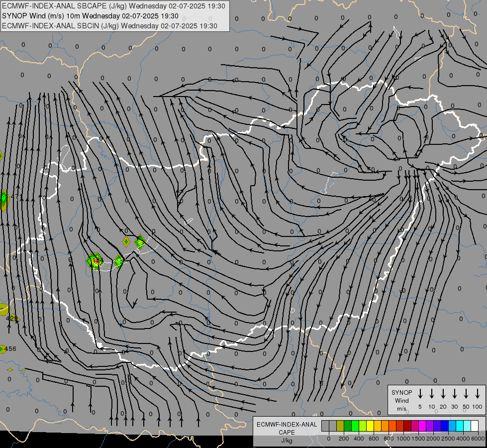Screen dimensions: 487x448
Task: Select the bright green CAPE legend swatch
Action: click(x=355, y=426)
